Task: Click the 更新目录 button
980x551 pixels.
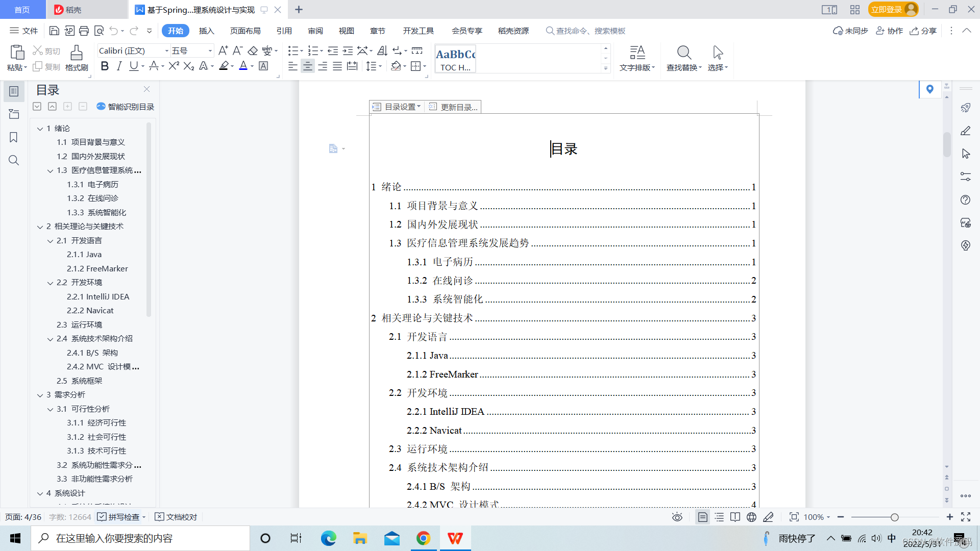Action: coord(454,107)
